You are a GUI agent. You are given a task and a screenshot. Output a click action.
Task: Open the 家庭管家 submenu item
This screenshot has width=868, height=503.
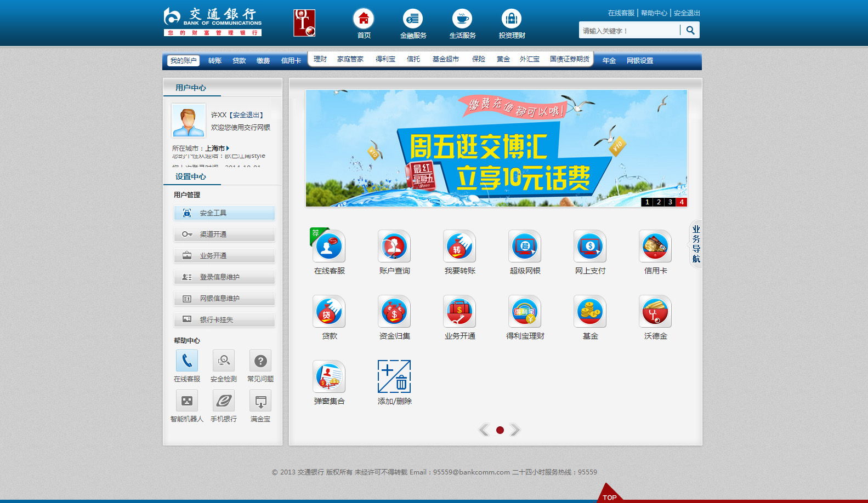coord(350,59)
